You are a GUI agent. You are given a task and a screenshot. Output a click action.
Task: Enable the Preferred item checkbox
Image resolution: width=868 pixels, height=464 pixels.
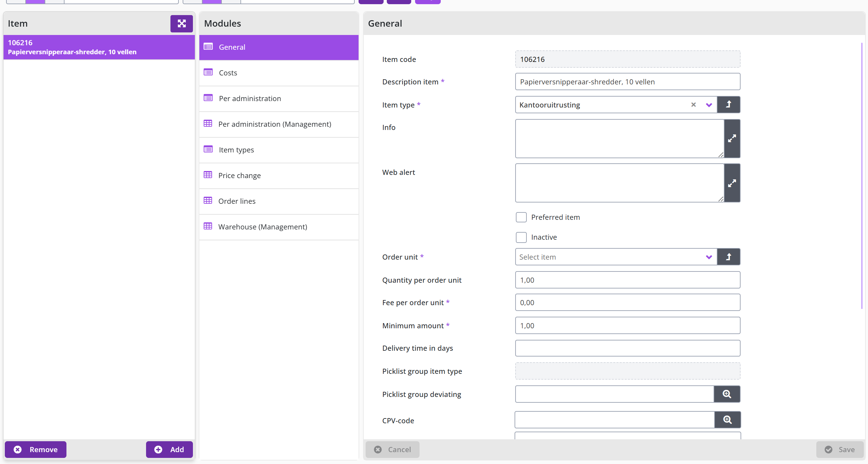(521, 217)
